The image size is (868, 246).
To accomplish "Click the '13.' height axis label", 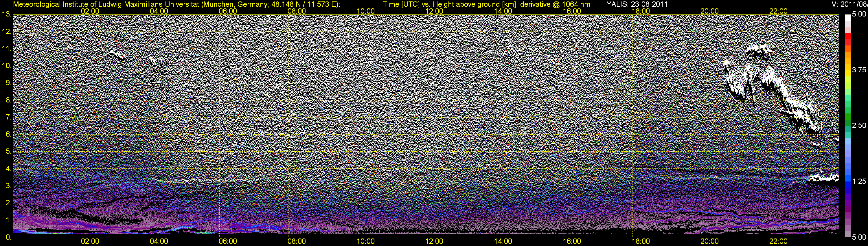I will coord(6,14).
